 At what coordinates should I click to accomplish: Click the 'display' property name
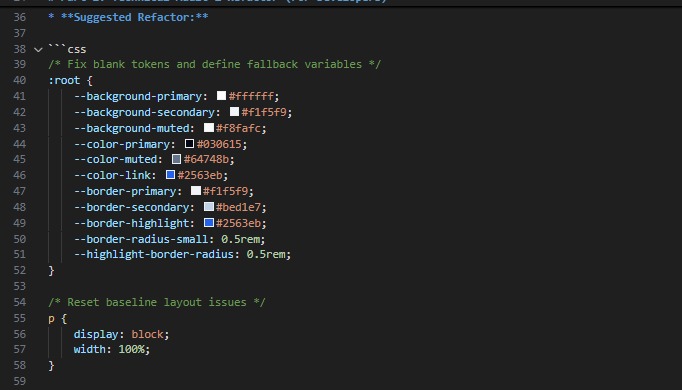96,334
